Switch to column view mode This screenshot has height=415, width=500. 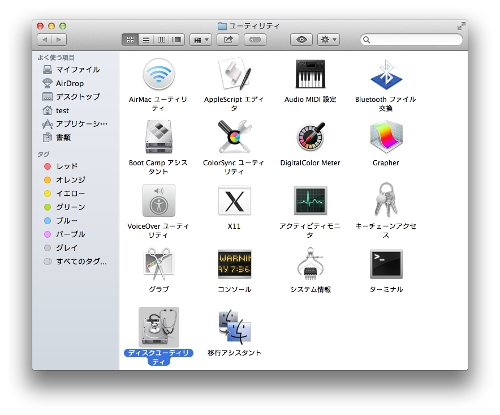click(x=161, y=40)
